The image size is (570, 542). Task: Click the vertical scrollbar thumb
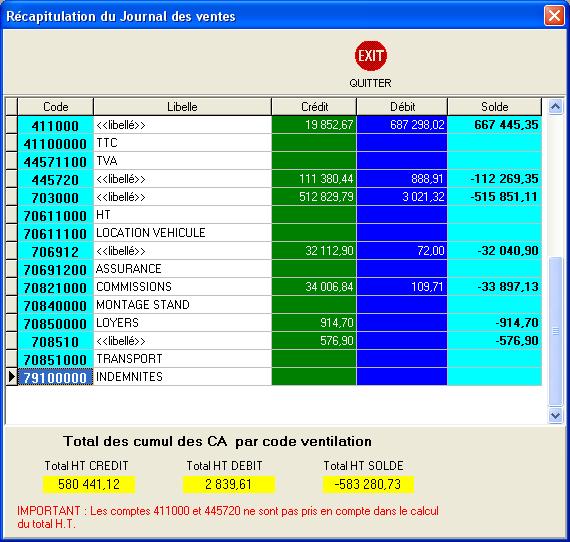(555, 331)
